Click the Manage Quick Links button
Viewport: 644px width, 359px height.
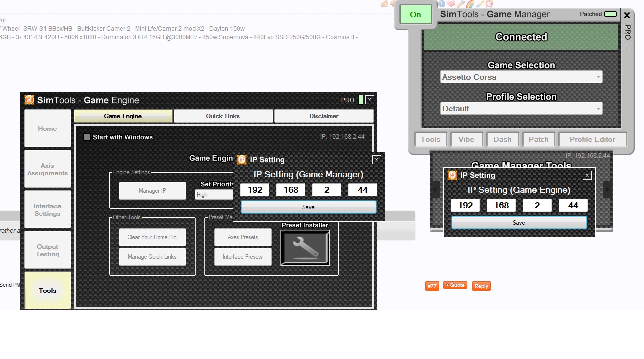(x=152, y=257)
